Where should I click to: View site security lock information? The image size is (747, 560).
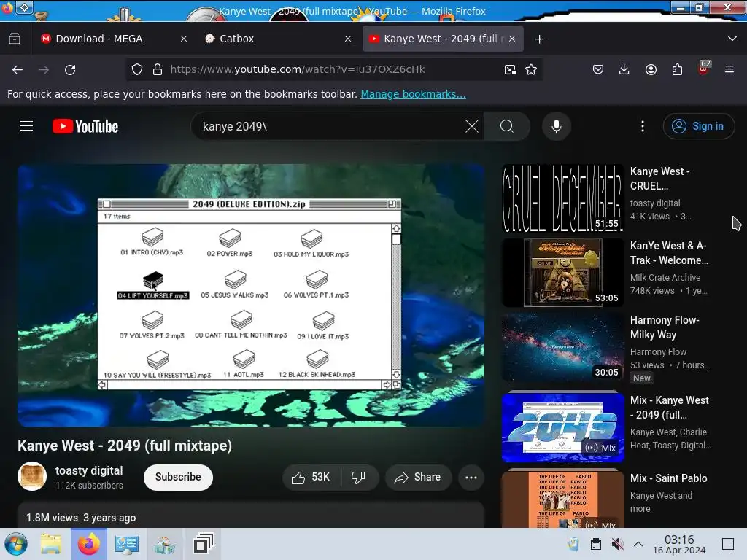(158, 69)
